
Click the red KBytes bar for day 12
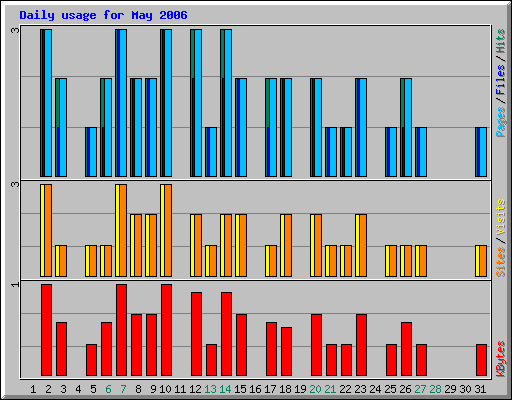[197, 334]
